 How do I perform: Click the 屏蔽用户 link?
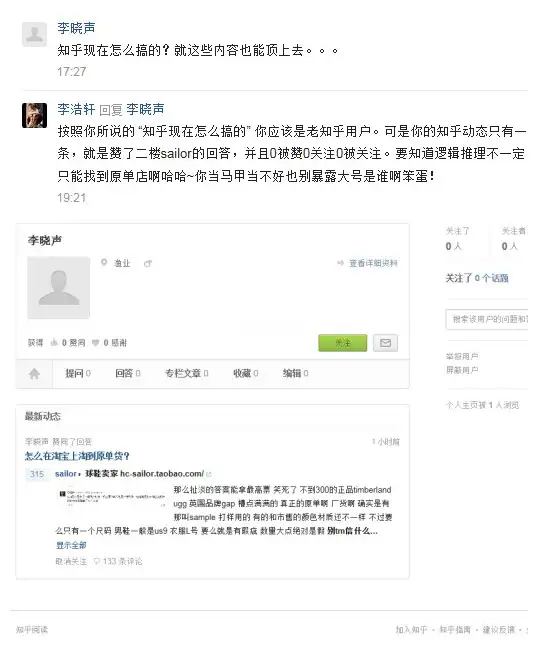pos(462,370)
